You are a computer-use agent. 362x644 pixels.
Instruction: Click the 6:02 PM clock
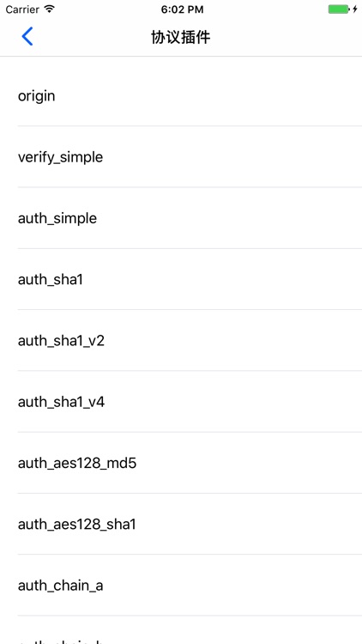[182, 9]
